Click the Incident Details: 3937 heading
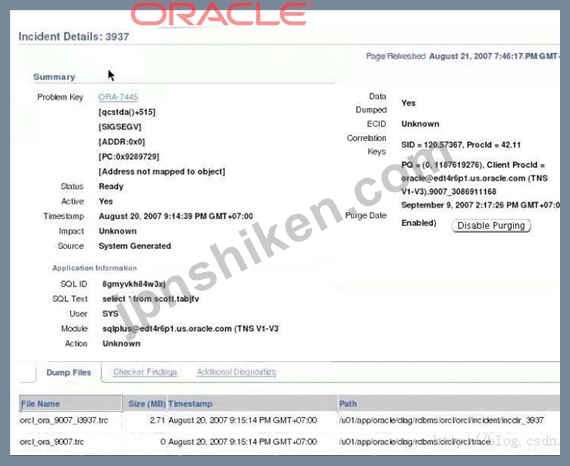Image resolution: width=570 pixels, height=466 pixels. tap(74, 37)
